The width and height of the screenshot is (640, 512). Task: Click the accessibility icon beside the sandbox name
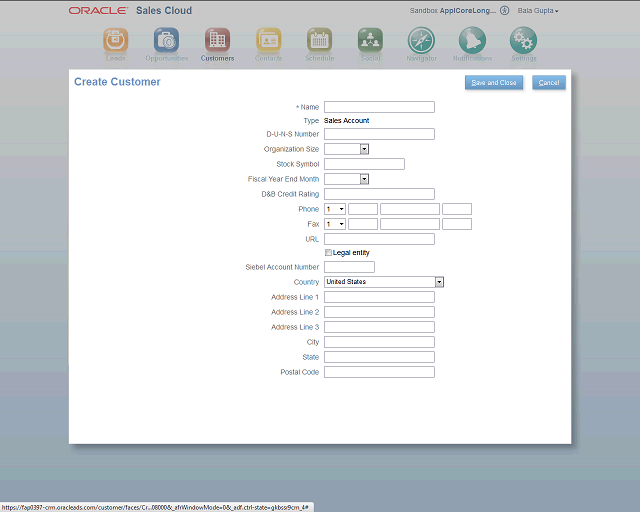pos(504,11)
